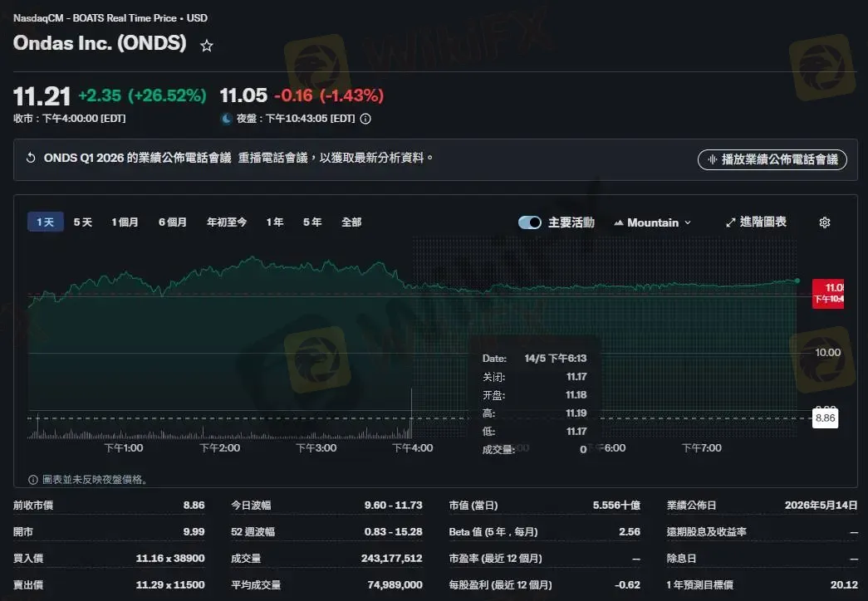Click the 業績公佈日 value 2026年5月14日

pos(821,506)
